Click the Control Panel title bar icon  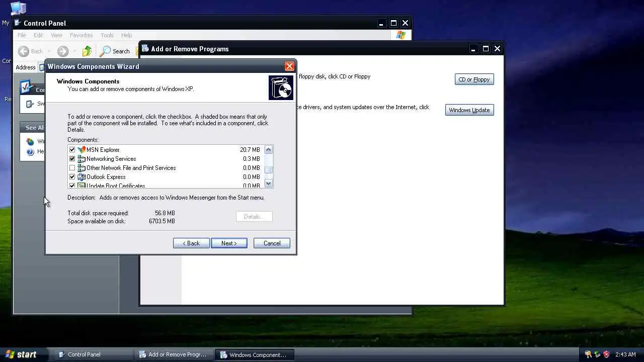[18, 23]
